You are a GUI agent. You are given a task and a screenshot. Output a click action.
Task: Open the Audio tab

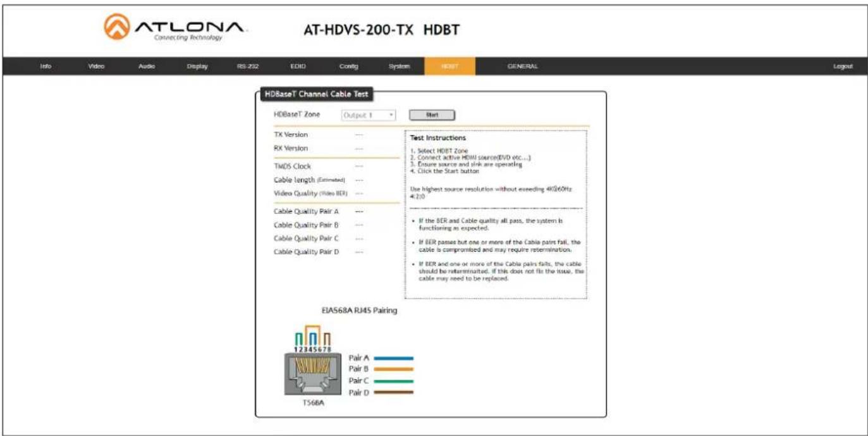click(146, 66)
